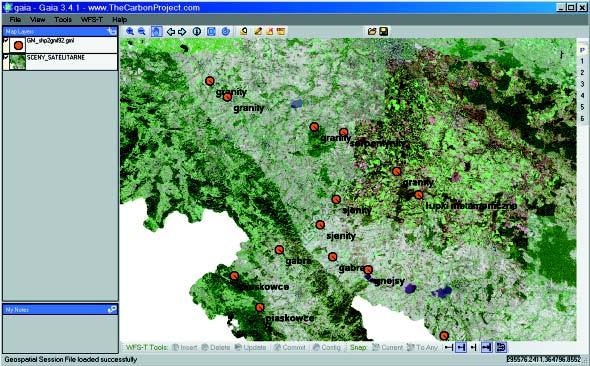Click first snap mode icon
This screenshot has height=366, width=590.
(x=449, y=347)
